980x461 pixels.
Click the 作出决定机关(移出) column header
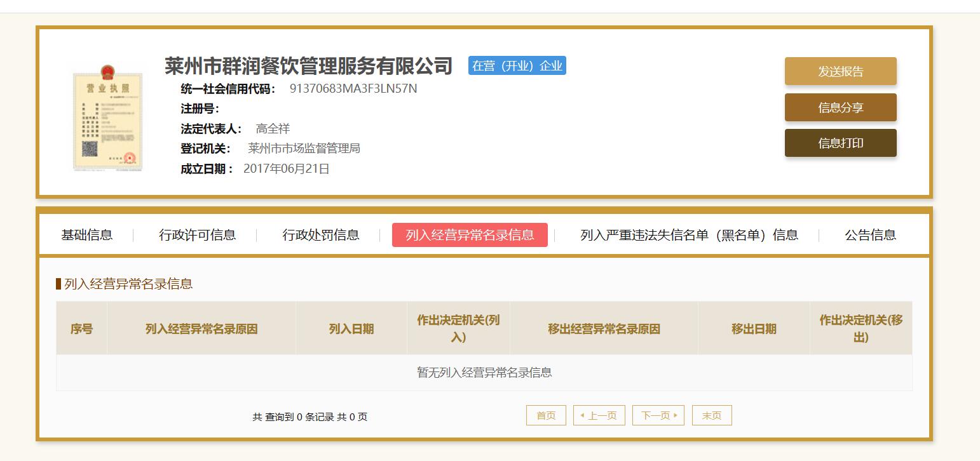861,328
